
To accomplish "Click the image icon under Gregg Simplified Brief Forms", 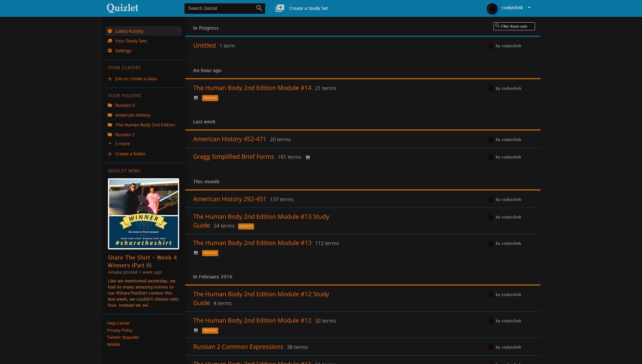I will pos(308,157).
